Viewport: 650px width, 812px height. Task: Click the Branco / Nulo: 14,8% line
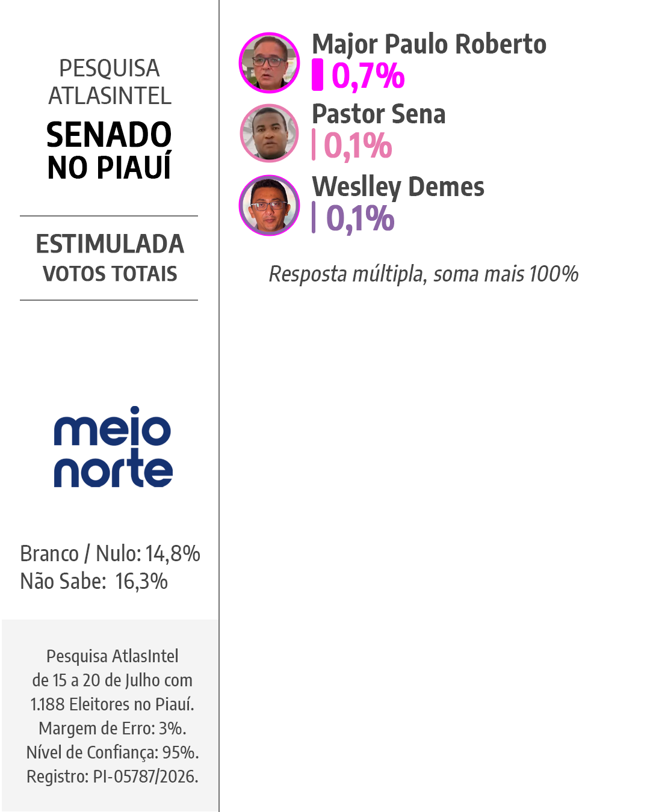tap(110, 553)
